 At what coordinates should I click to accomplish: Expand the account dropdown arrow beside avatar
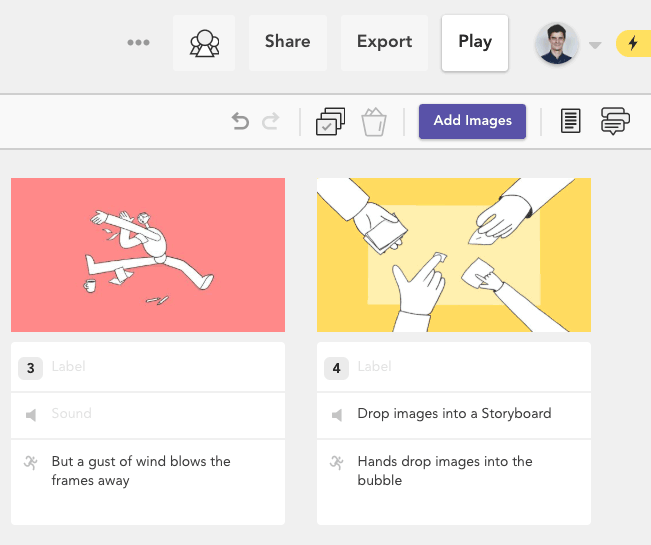point(595,45)
